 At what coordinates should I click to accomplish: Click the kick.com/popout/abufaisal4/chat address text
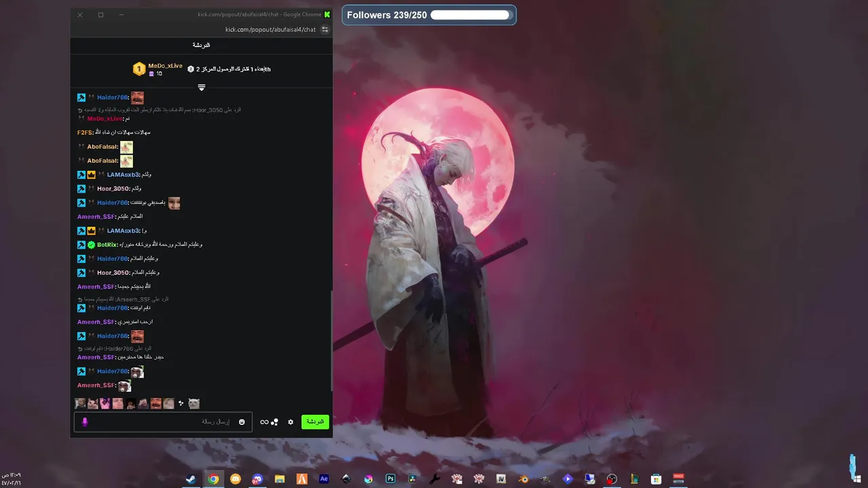[x=271, y=29]
